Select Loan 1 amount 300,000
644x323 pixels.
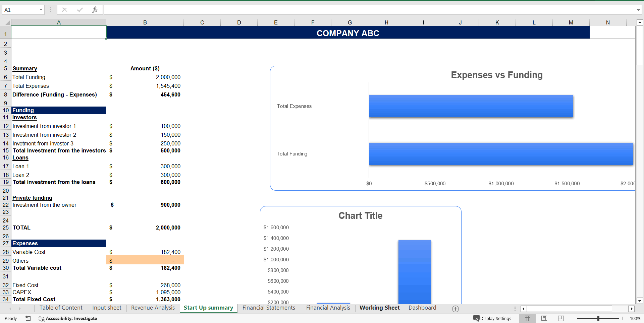point(145,166)
